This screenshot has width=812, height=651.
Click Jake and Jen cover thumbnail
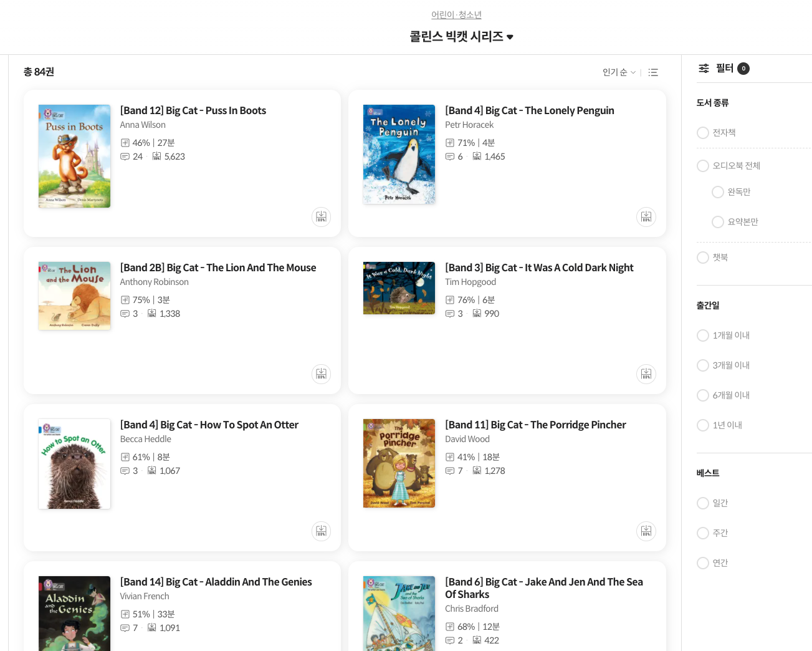click(399, 614)
